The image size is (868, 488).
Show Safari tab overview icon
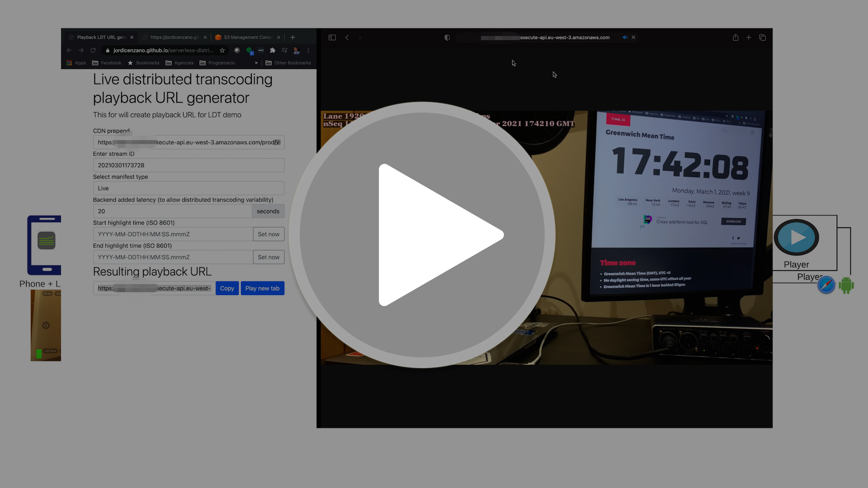[x=762, y=38]
